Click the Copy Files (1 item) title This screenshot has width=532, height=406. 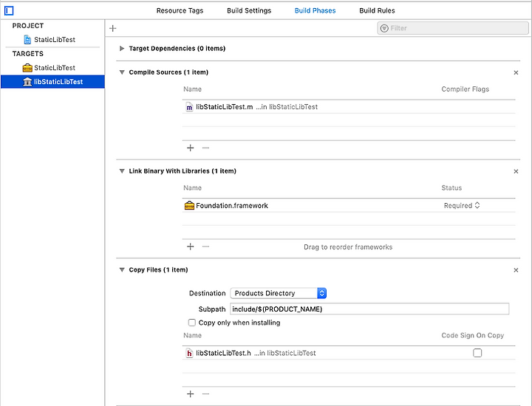pyautogui.click(x=158, y=269)
